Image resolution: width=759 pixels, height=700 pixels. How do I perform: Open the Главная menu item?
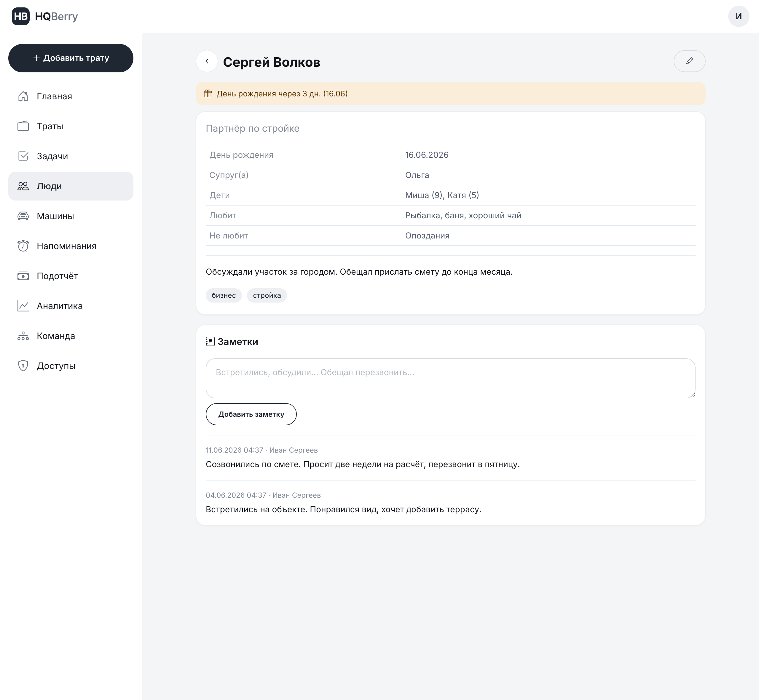pos(71,96)
